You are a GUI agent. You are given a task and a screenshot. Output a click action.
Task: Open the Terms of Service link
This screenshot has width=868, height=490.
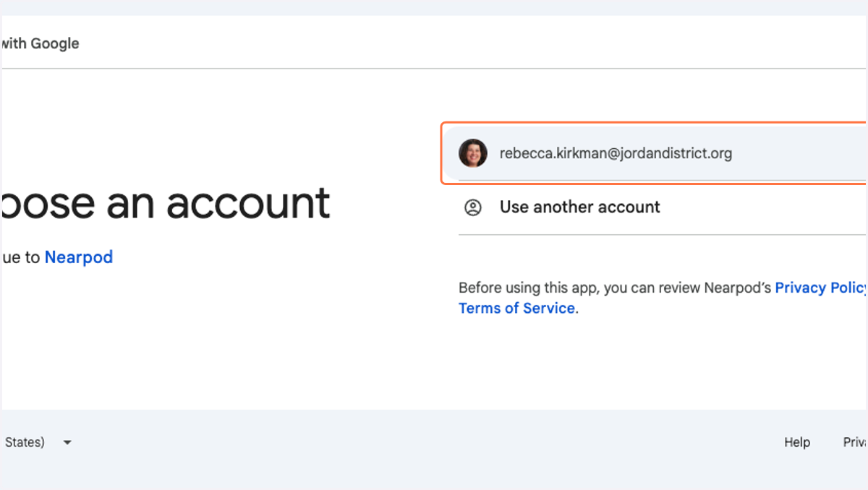[516, 309]
